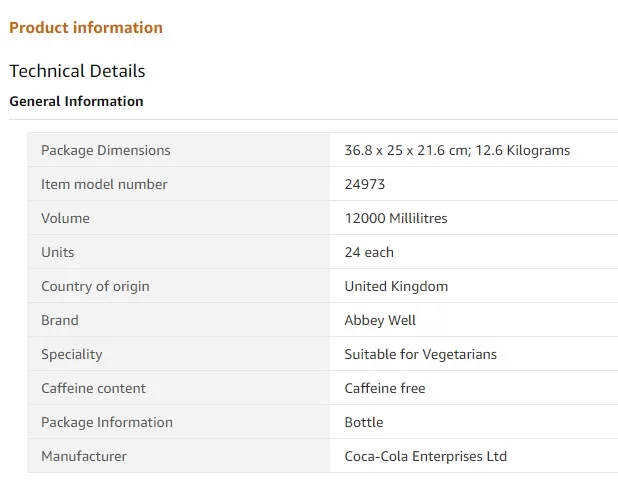The width and height of the screenshot is (618, 494).
Task: Click the Bottle package information value
Action: point(364,422)
